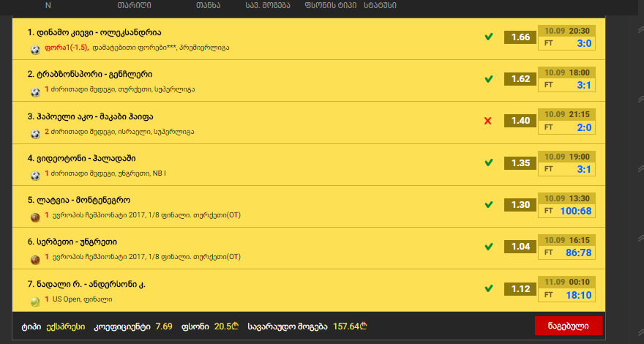Click red X mark in ჰაპოელი აკო row

point(488,121)
